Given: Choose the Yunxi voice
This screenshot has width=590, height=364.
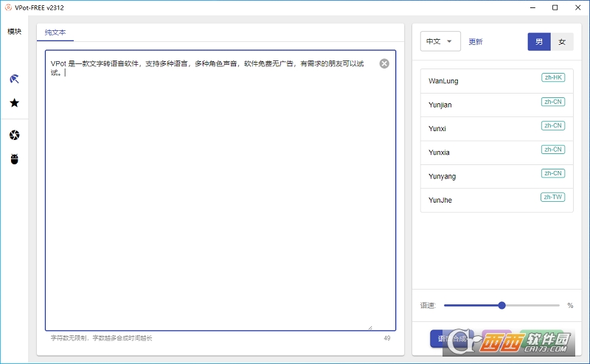Looking at the screenshot, I should tap(496, 129).
